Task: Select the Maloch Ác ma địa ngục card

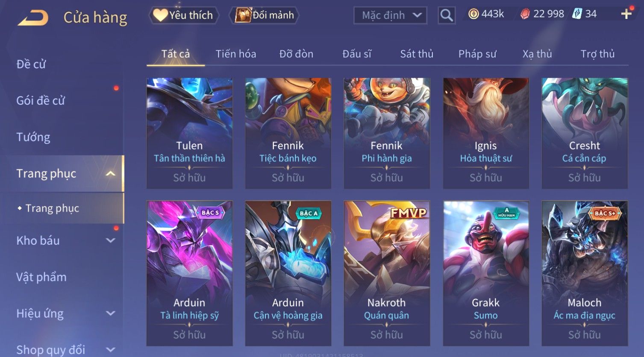Action: point(585,273)
